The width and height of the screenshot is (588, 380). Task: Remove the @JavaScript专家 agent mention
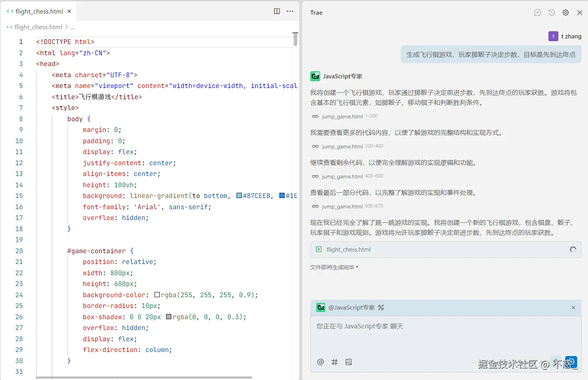pos(573,308)
